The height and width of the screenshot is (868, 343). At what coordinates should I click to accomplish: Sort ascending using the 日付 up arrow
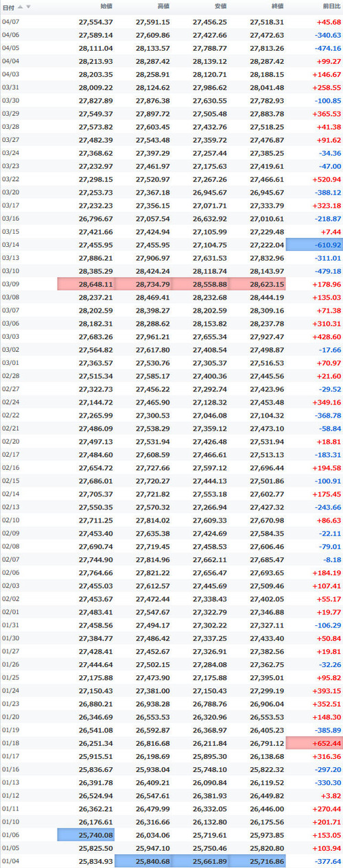coord(20,6)
